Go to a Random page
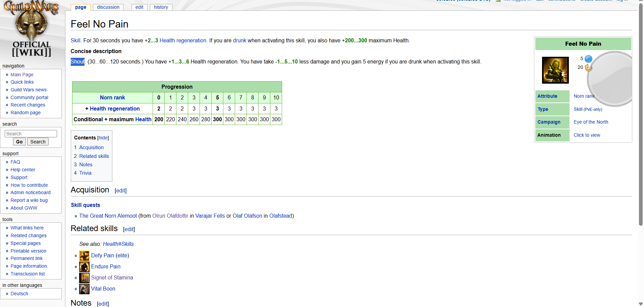This screenshot has width=644, height=307. (x=25, y=113)
